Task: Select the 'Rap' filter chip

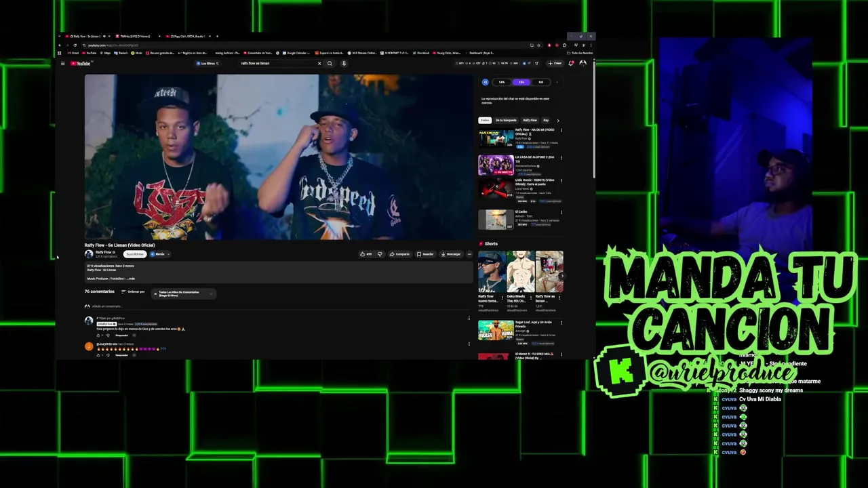Action: coord(546,121)
